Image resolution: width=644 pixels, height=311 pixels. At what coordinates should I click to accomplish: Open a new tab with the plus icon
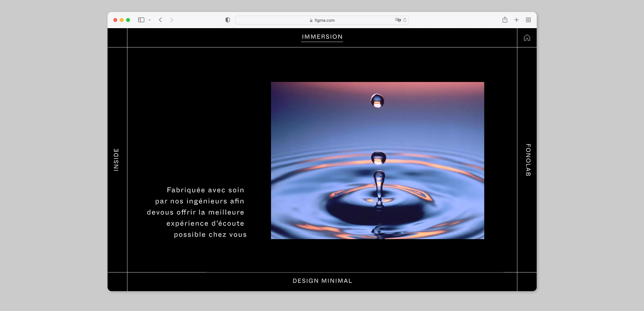click(516, 20)
